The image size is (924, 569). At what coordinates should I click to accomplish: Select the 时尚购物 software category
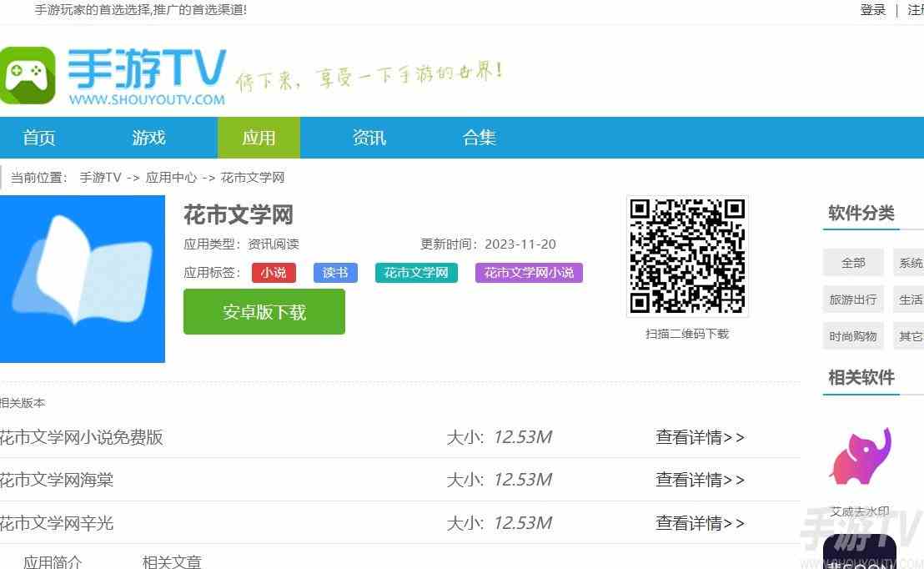[853, 336]
